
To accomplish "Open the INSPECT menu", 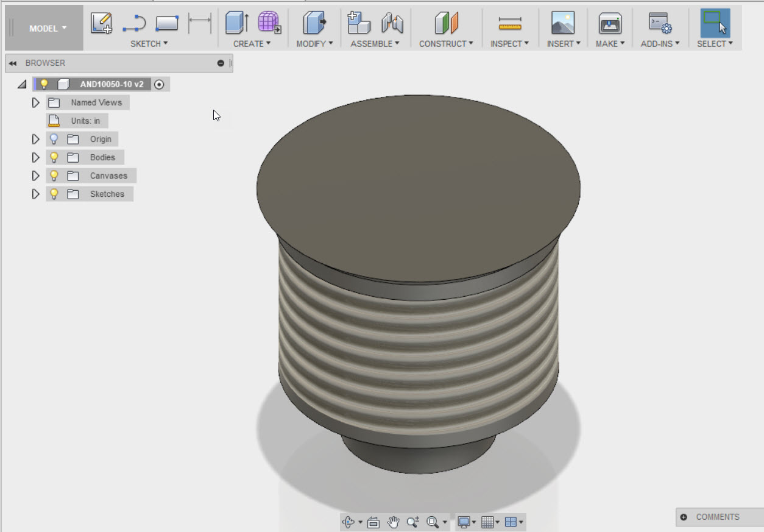I will pos(509,44).
